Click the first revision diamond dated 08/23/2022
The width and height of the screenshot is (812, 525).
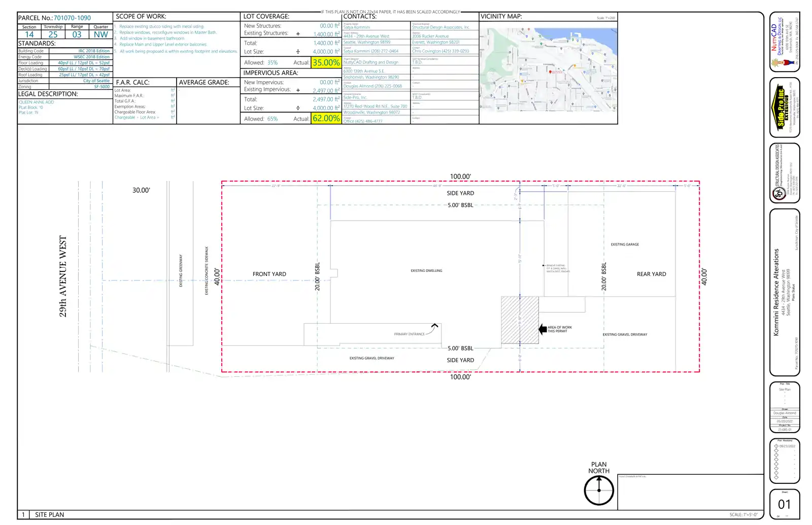pyautogui.click(x=776, y=446)
